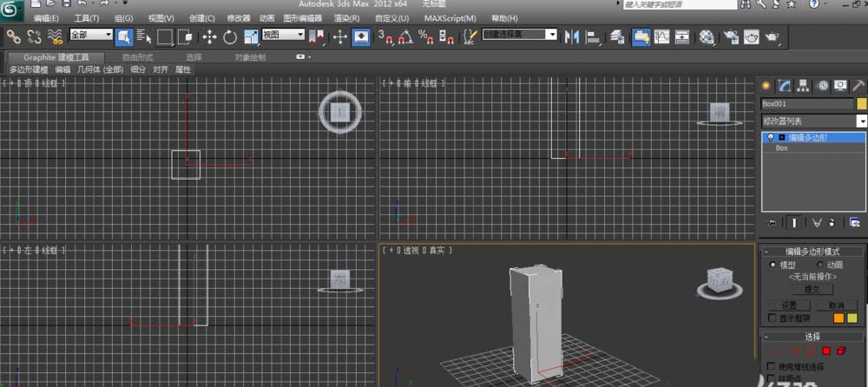Open the 修改器列表 dropdown
868x387 pixels.
click(x=813, y=121)
